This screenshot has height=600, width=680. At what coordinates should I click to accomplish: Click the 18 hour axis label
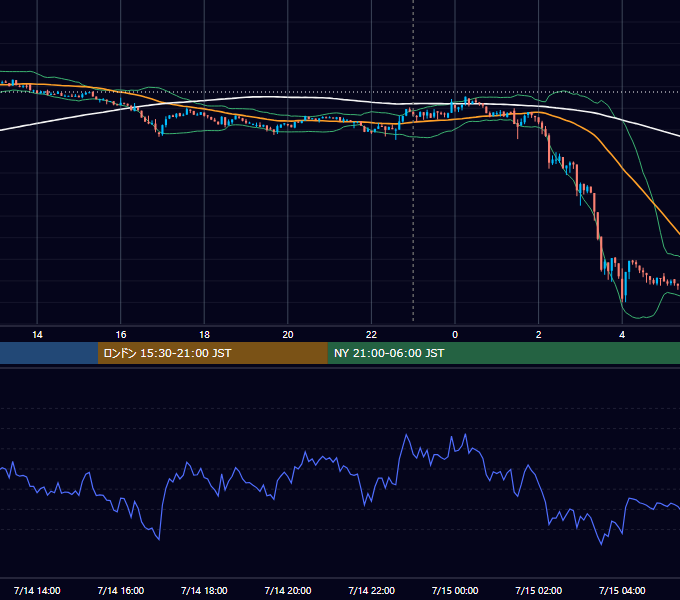tap(204, 335)
